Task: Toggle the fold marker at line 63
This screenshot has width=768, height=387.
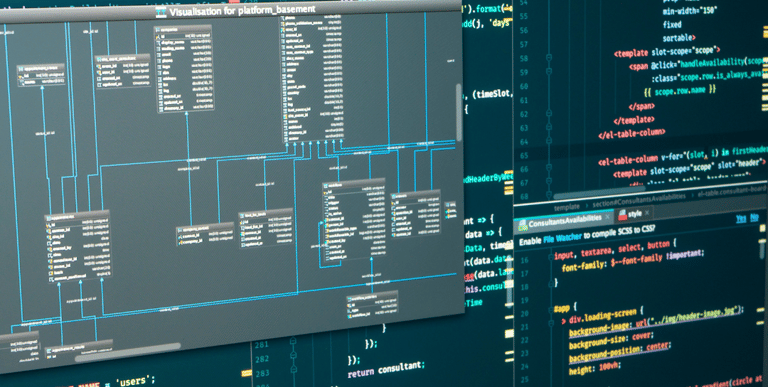Action: click(x=549, y=128)
